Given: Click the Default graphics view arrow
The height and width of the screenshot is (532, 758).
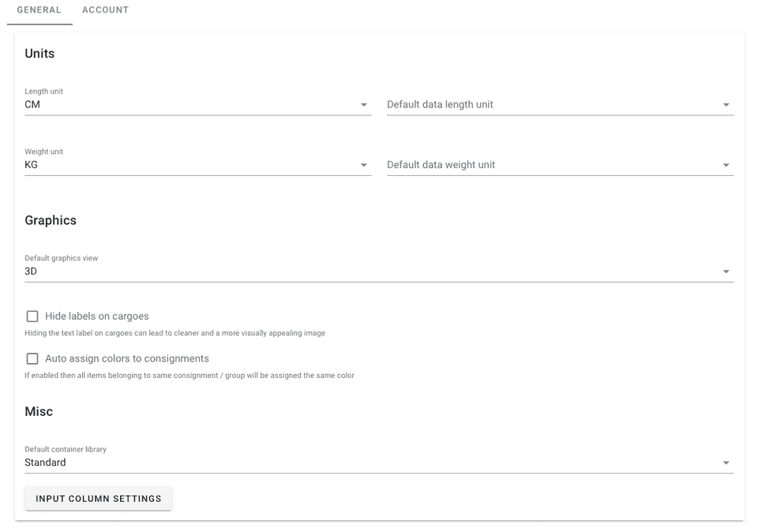Looking at the screenshot, I should (x=726, y=272).
